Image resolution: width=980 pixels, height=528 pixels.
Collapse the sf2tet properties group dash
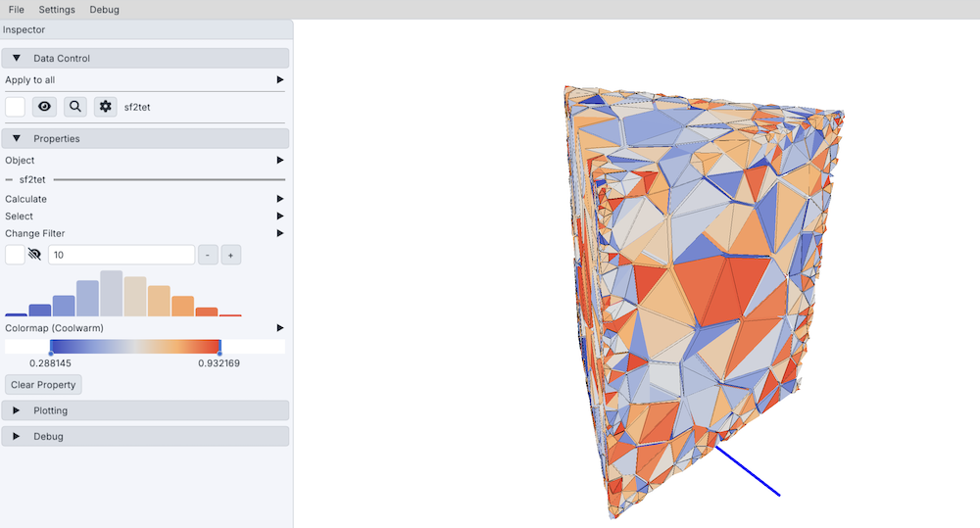tap(9, 180)
